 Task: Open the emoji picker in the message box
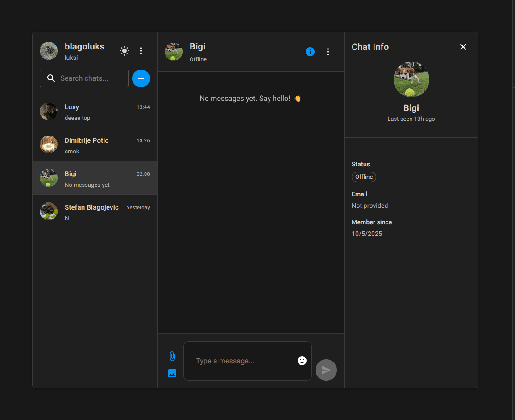[x=302, y=361]
